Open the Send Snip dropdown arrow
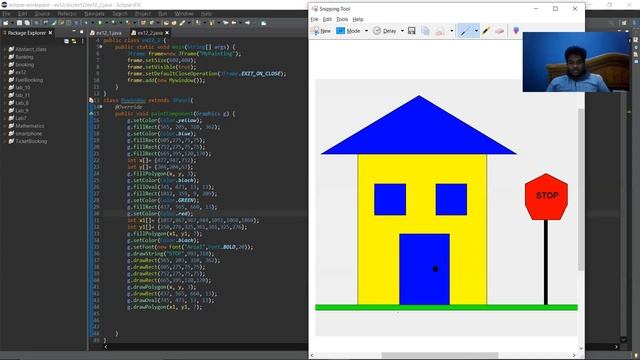 pyautogui.click(x=451, y=31)
